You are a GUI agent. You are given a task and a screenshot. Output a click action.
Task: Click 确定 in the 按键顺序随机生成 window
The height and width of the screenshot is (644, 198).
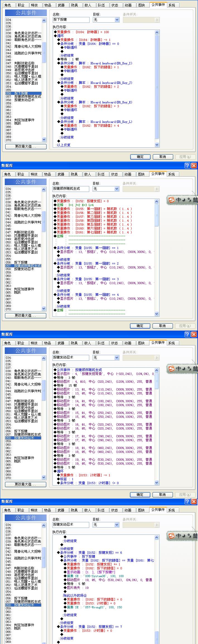(140, 326)
